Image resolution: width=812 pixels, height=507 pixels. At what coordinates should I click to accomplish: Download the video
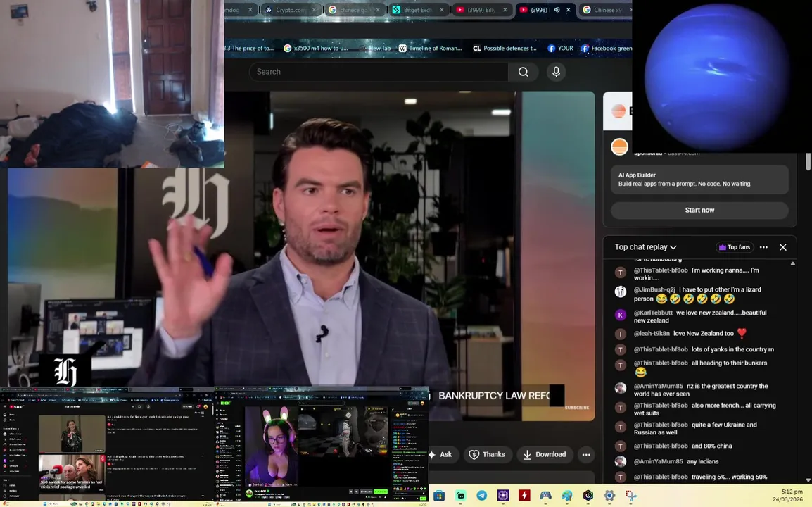(x=545, y=455)
